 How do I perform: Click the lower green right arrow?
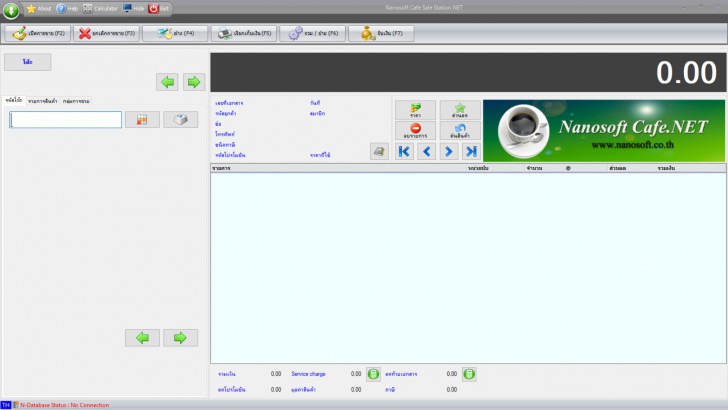180,338
